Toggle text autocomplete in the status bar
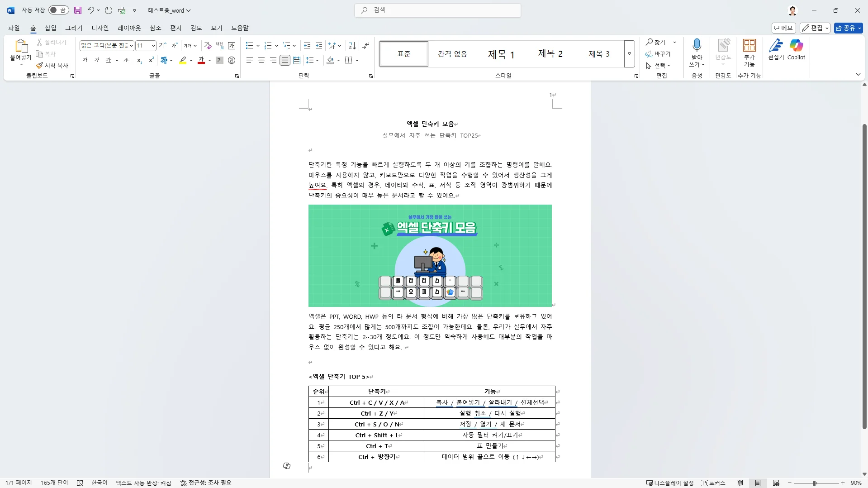 143,483
